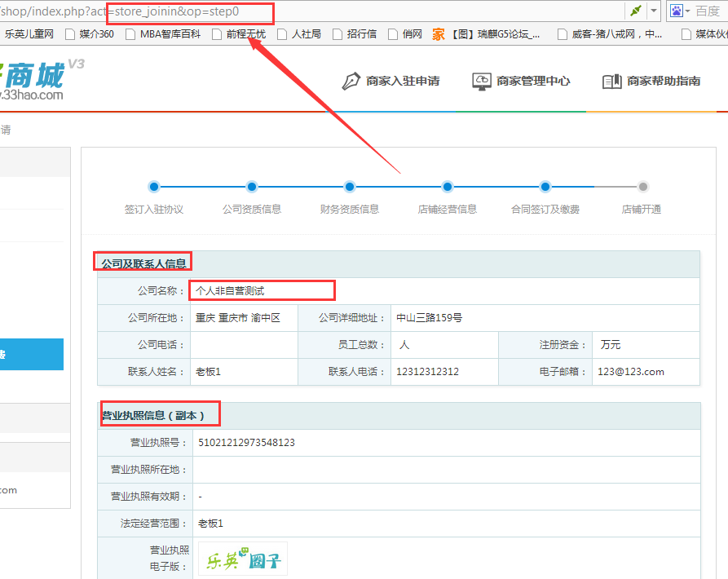Click the highlighted blue sidebar item
The width and height of the screenshot is (728, 579).
click(x=32, y=354)
